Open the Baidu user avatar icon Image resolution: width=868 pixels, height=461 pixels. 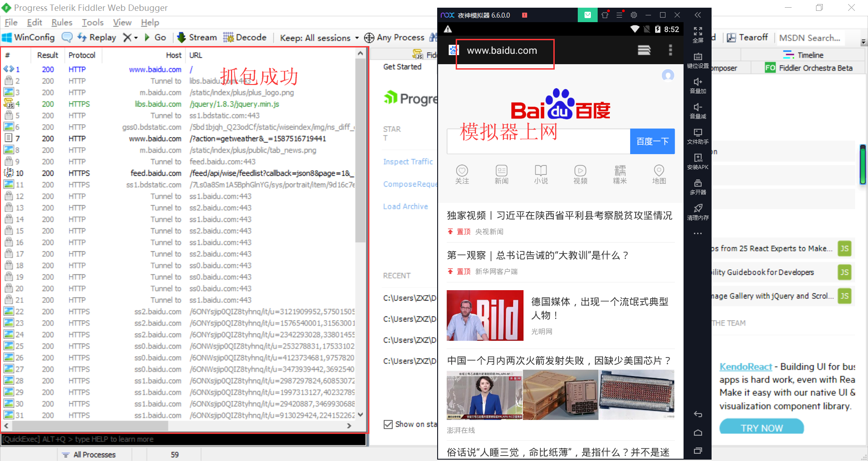pyautogui.click(x=668, y=75)
